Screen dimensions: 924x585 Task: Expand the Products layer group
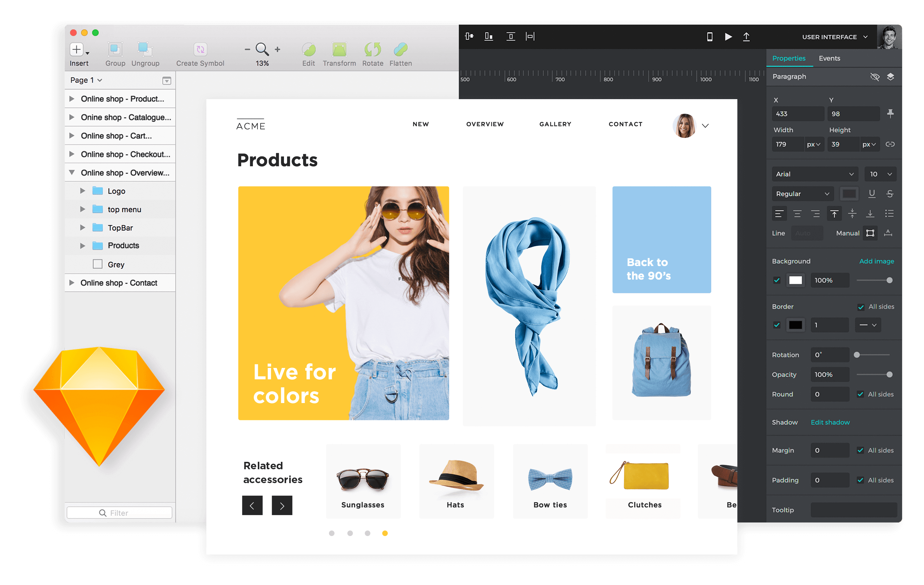(83, 245)
